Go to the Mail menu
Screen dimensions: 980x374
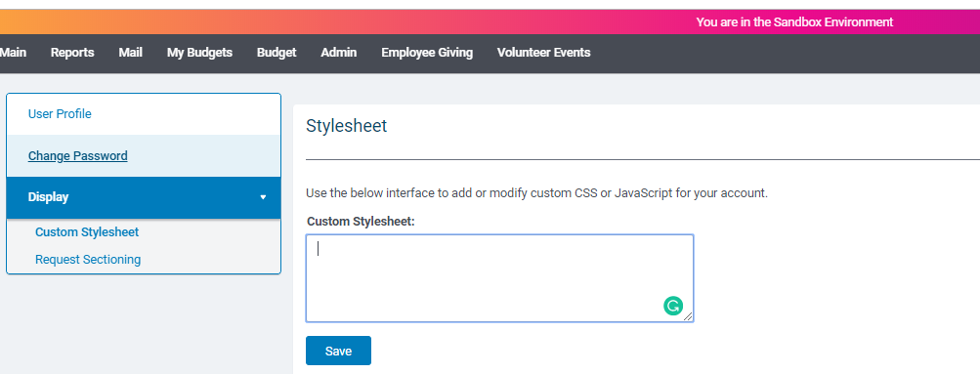[131, 53]
